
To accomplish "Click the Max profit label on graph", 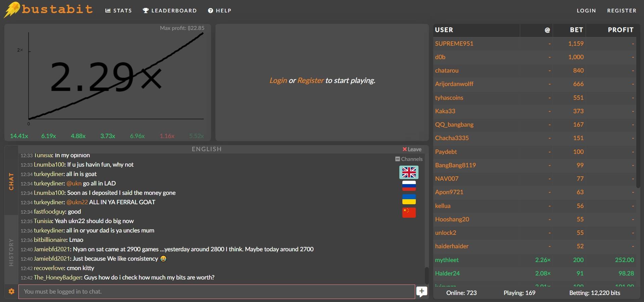I will pos(182,28).
